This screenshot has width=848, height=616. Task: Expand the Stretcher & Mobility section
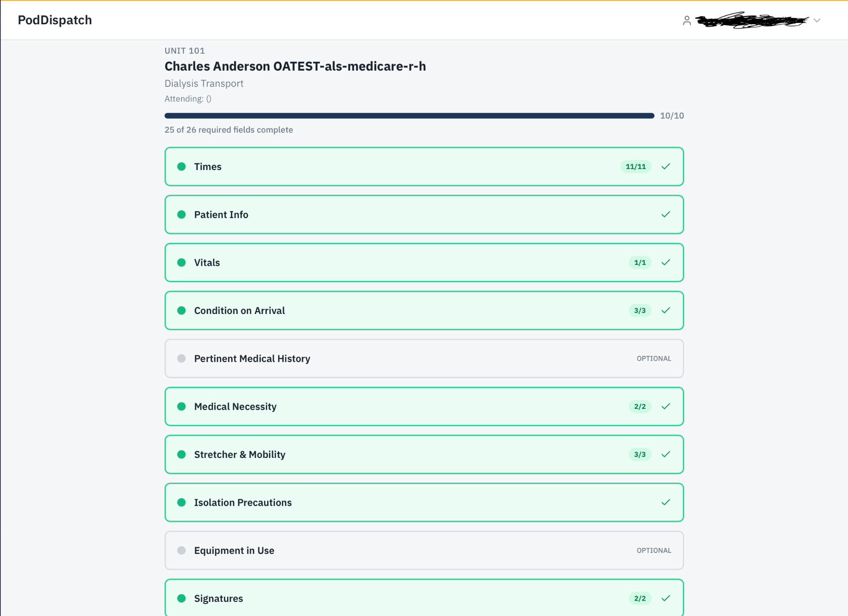pyautogui.click(x=424, y=454)
